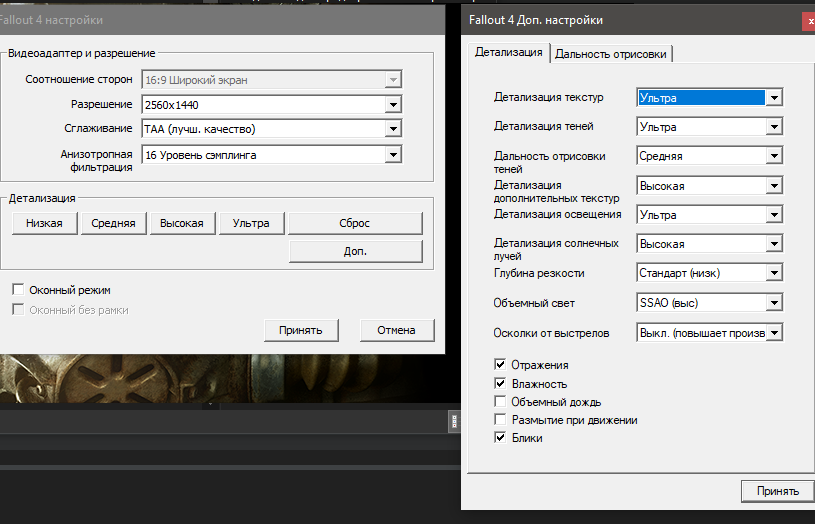Image resolution: width=815 pixels, height=524 pixels.
Task: Select the Низкая detail preset
Action: click(44, 223)
